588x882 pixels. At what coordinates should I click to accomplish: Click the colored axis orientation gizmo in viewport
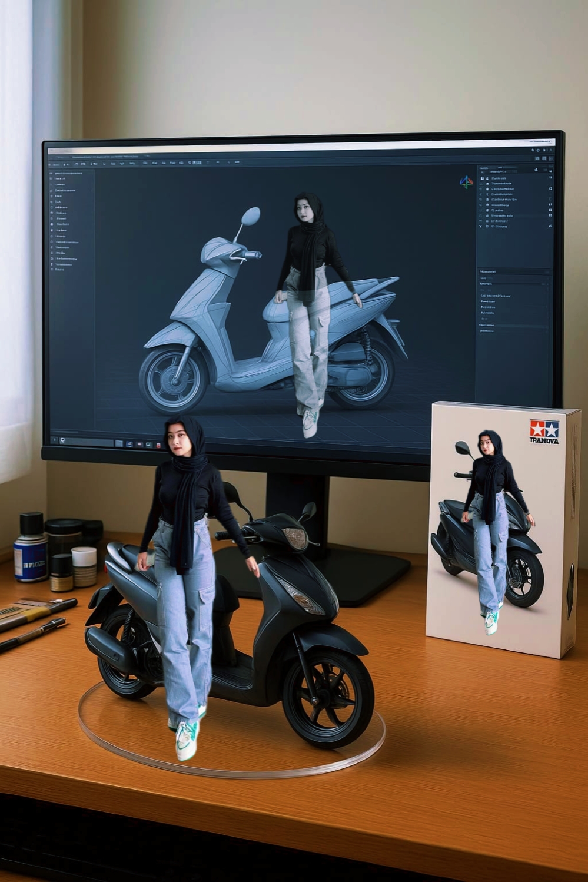click(x=466, y=182)
